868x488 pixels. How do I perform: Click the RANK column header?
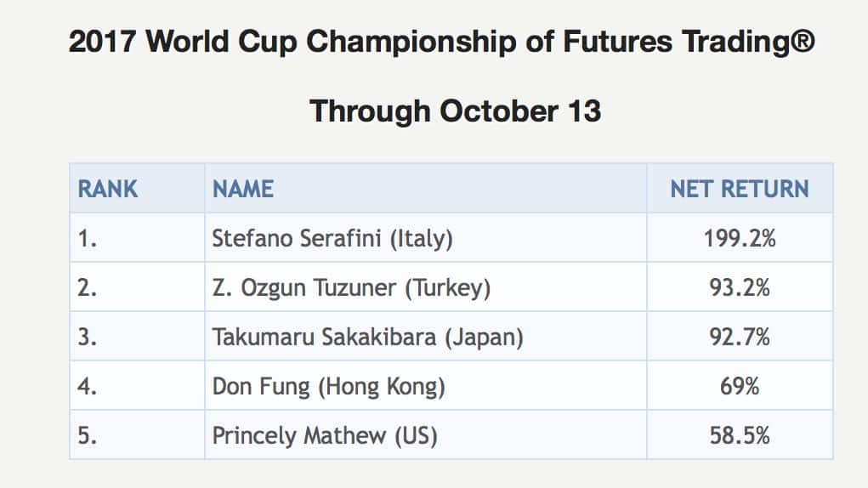[x=108, y=189]
